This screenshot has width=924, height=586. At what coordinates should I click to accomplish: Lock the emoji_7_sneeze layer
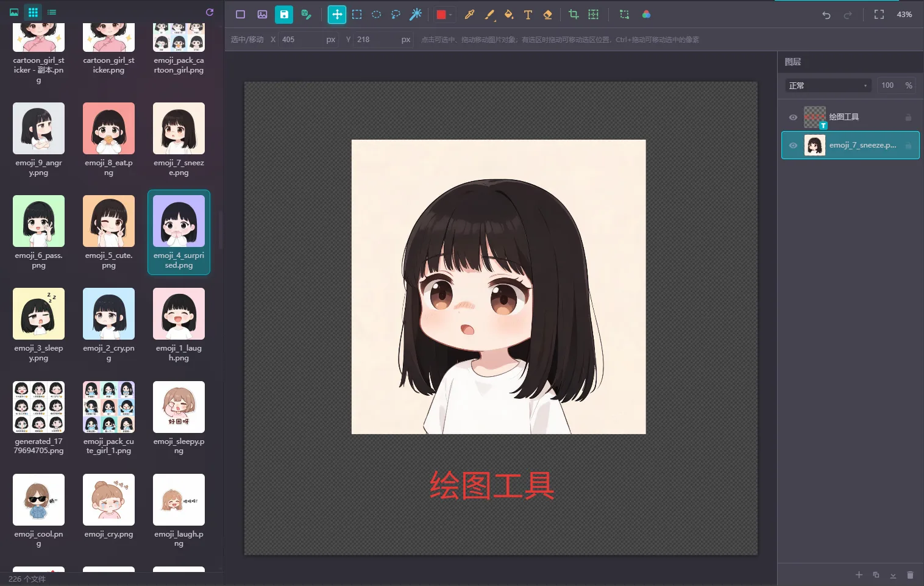908,146
